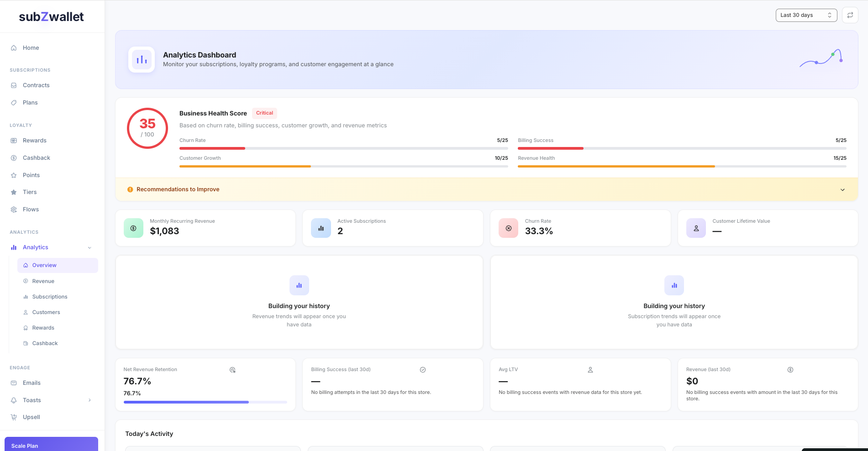Click the Scale Plan button
The width and height of the screenshot is (868, 451).
click(51, 444)
